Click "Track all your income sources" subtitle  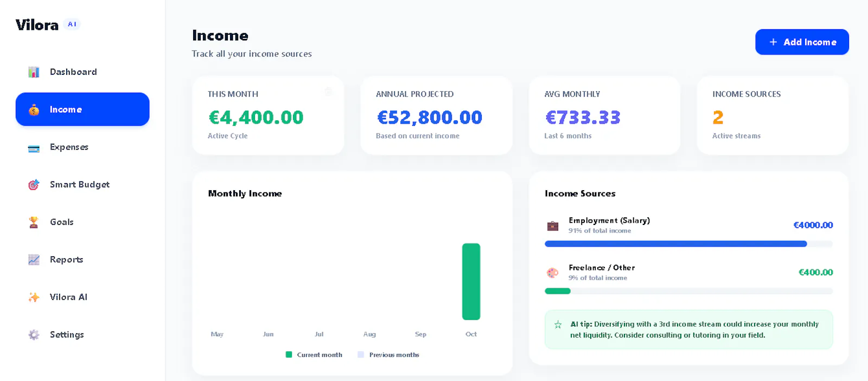coord(252,54)
